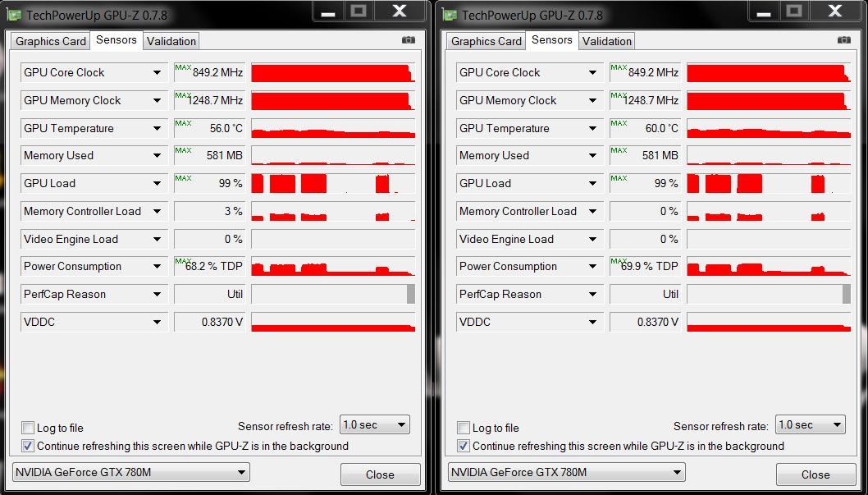Click the screenshot camera icon in left GPU-Z window
The image size is (868, 495).
click(408, 40)
